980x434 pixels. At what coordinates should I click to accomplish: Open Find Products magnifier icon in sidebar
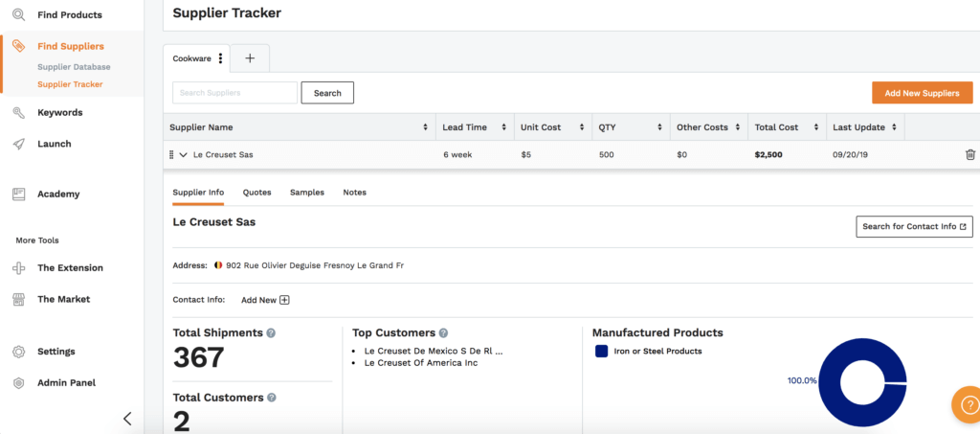pyautogui.click(x=19, y=14)
